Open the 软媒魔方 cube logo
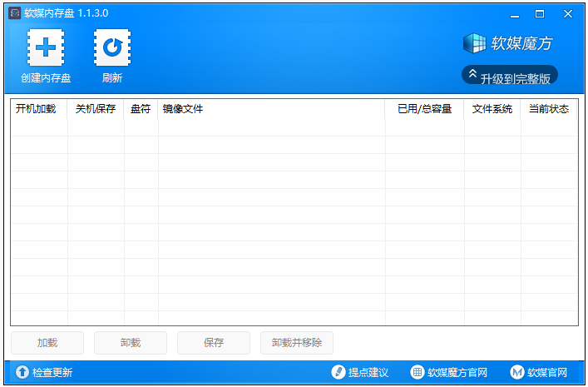 tap(474, 43)
